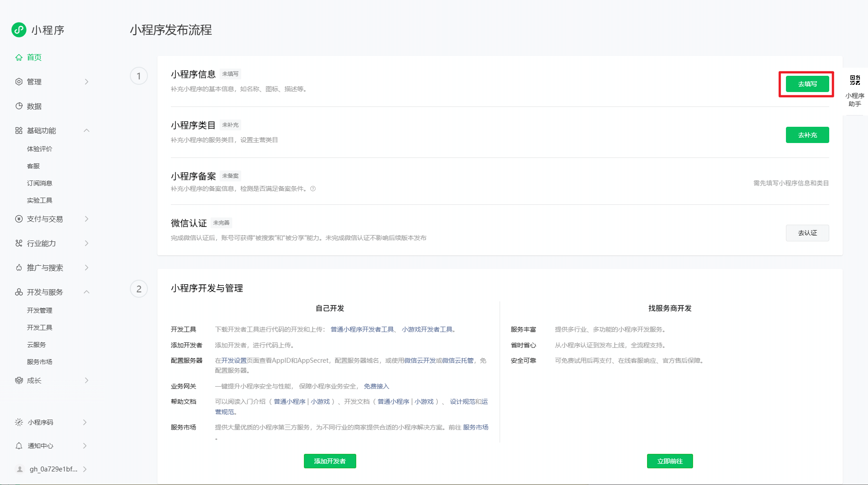Open the 小程序助手 QR code icon
The width and height of the screenshot is (868, 485).
click(855, 80)
